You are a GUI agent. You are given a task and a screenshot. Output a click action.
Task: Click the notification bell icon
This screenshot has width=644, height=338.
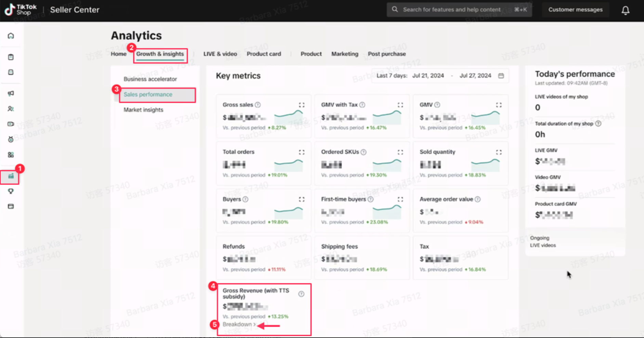point(625,10)
